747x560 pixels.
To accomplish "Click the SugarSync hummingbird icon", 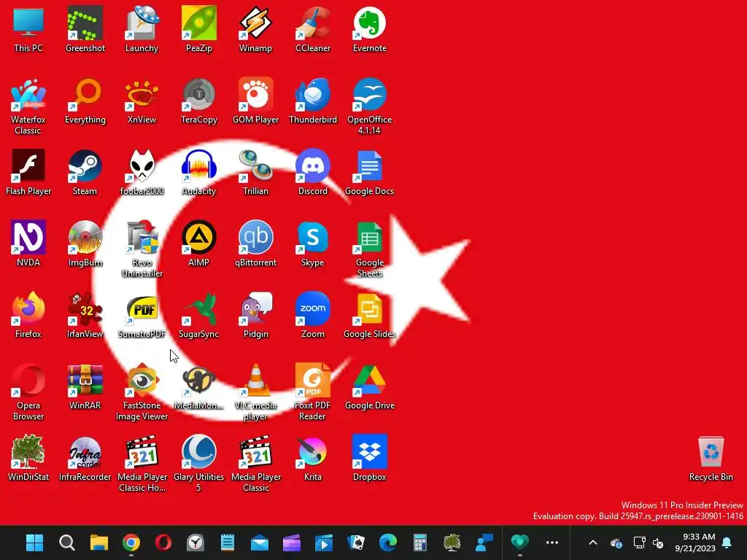I will click(199, 315).
